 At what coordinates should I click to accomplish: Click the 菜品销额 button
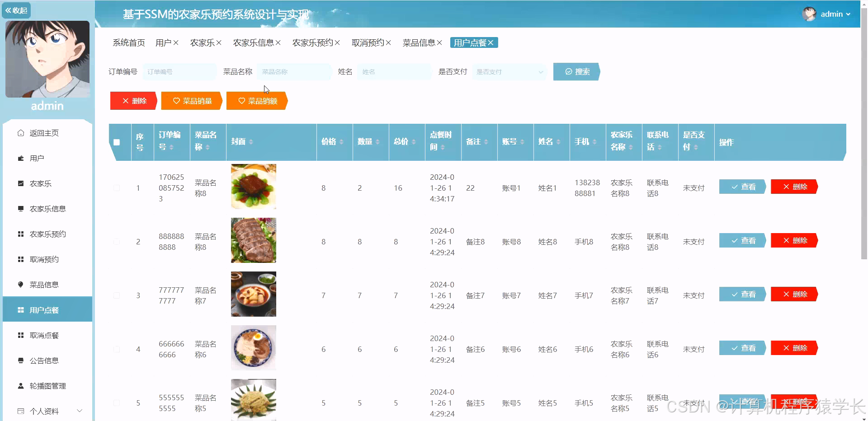[x=256, y=101]
